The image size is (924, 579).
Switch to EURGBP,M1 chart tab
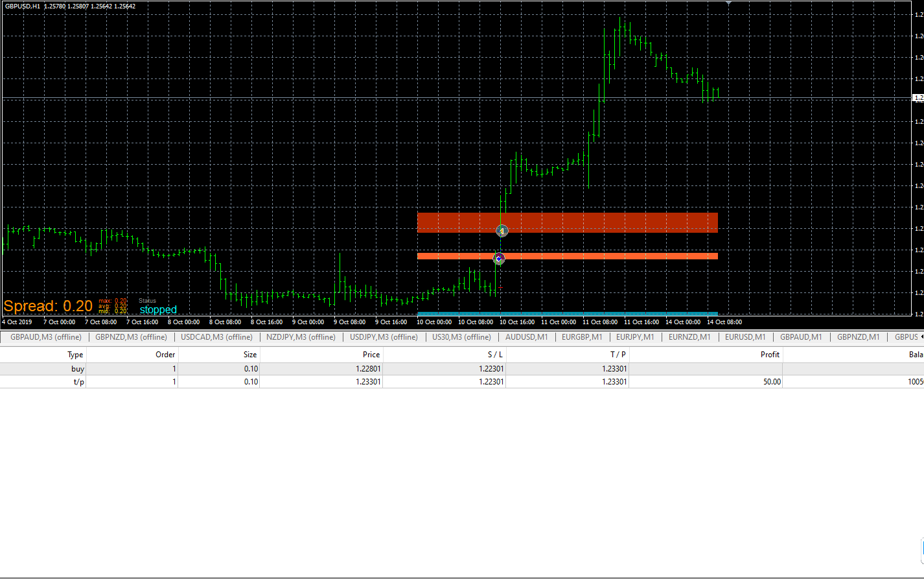(x=582, y=337)
